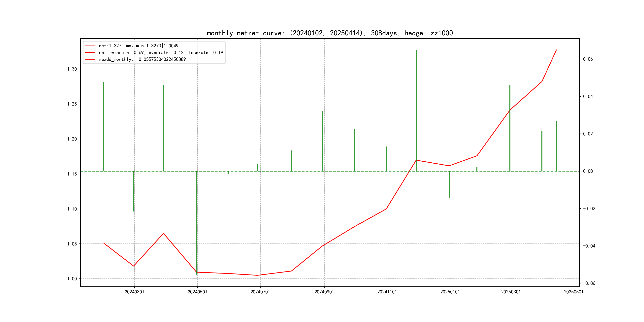Click x-axis label 20250101

(x=450, y=292)
